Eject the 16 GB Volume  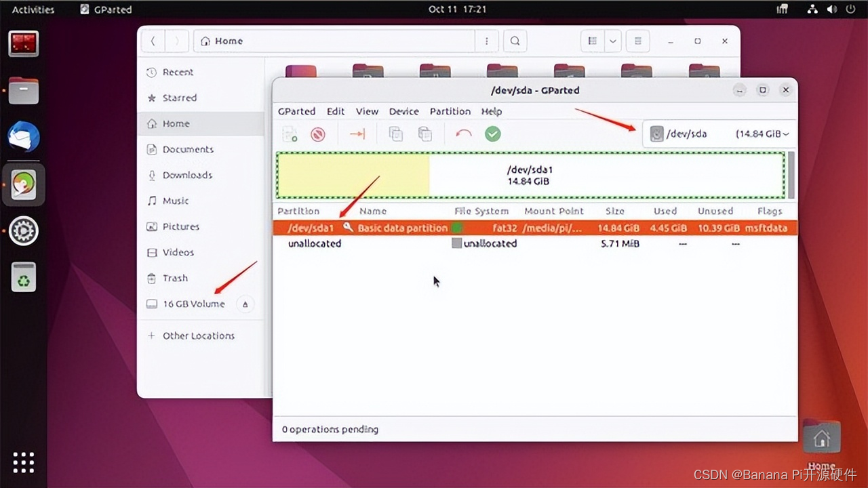245,304
